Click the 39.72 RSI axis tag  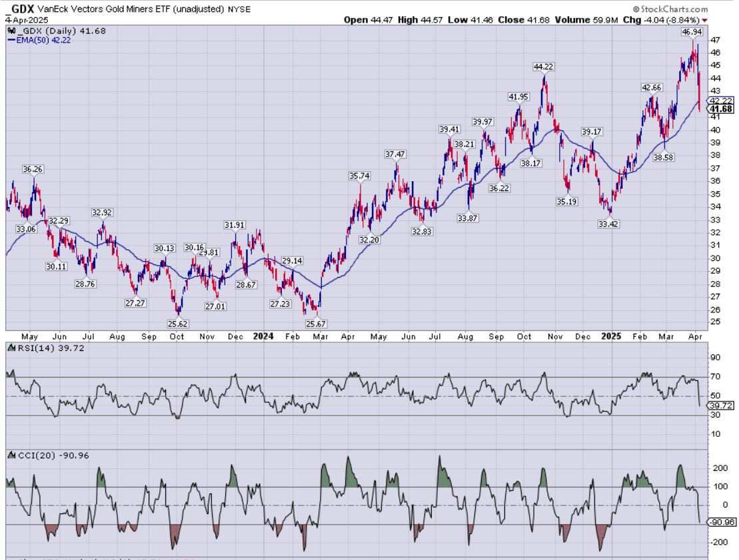pyautogui.click(x=720, y=406)
